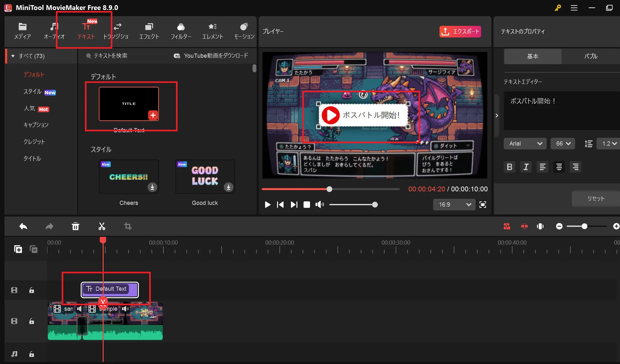The image size is (620, 364).
Task: Select the Cheers style thumbnail
Action: click(129, 177)
